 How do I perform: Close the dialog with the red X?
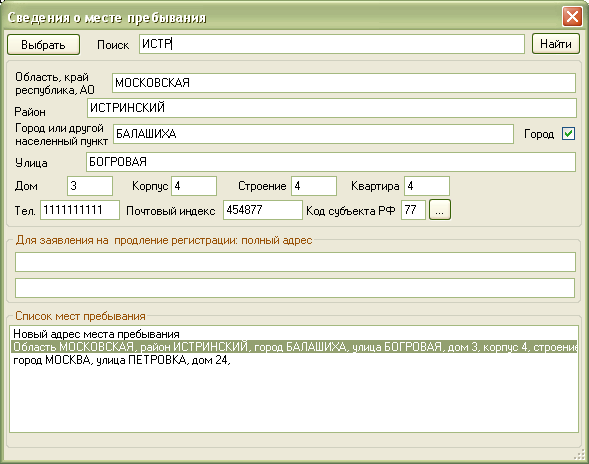tap(572, 17)
